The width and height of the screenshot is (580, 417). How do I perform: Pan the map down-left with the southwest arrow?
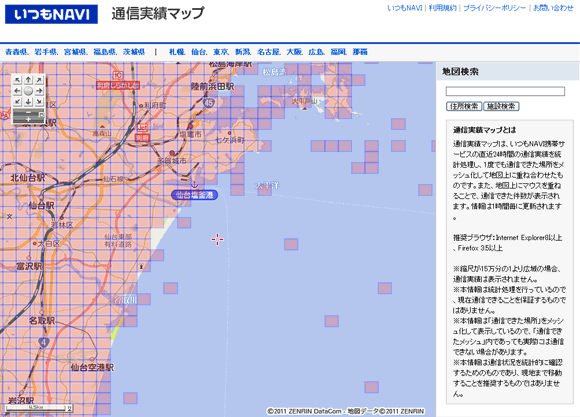(17, 101)
